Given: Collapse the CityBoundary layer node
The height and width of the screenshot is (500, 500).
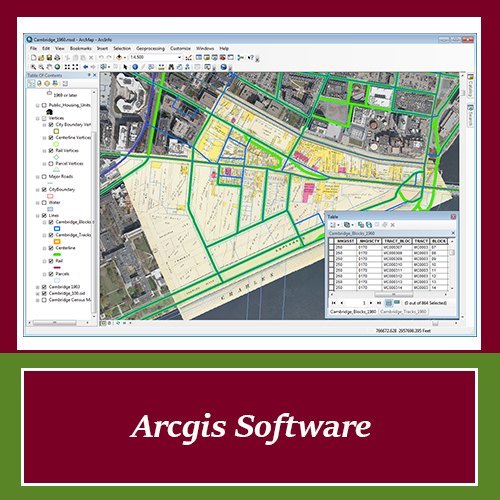Looking at the screenshot, I should click(x=38, y=190).
